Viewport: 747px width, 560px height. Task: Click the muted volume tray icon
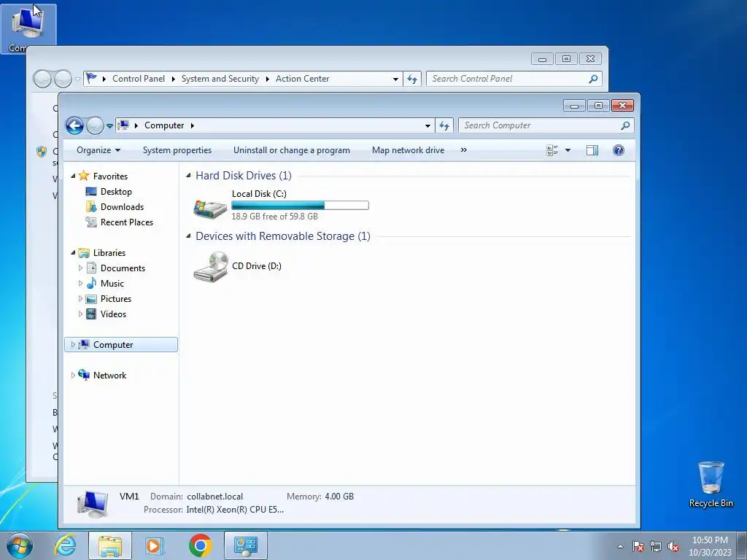[673, 546]
